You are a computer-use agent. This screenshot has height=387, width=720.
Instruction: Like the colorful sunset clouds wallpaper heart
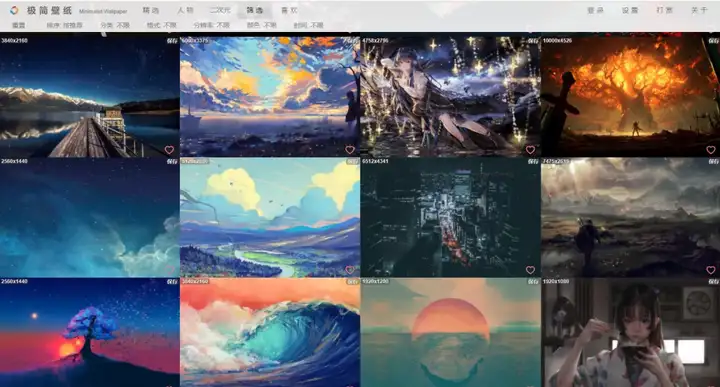[x=349, y=150]
